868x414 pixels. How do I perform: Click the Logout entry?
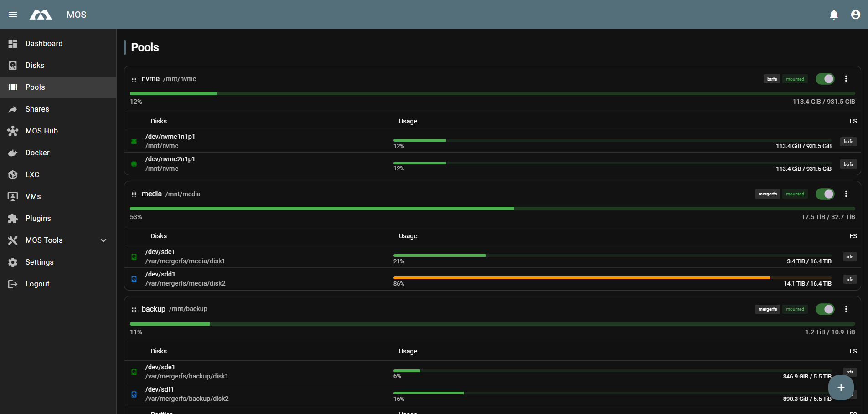coord(37,284)
